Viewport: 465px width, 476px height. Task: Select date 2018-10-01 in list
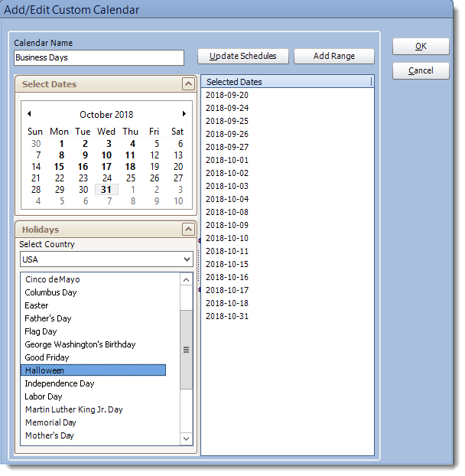pyautogui.click(x=227, y=160)
